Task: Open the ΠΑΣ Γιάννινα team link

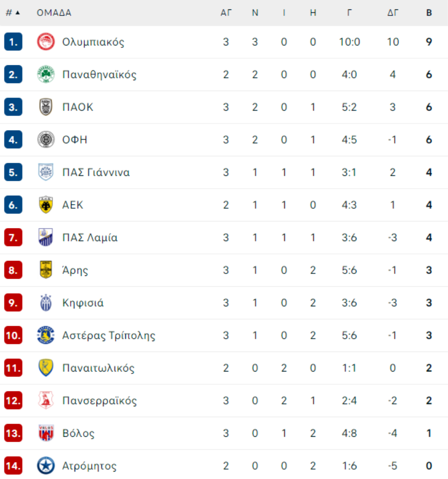Action: (96, 173)
